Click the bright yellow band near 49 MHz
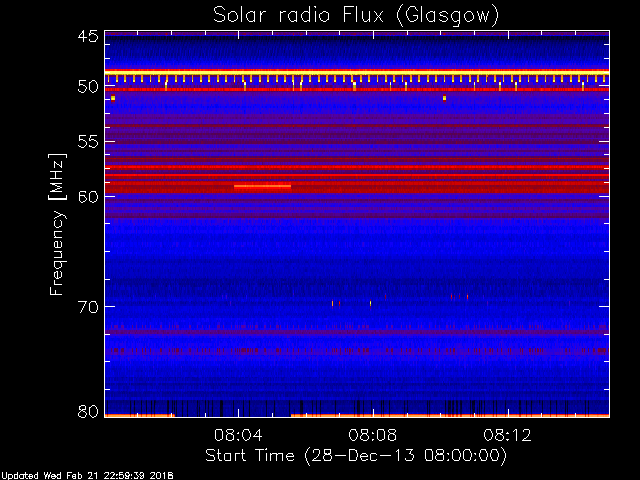This screenshot has width=640, height=480. [x=356, y=72]
